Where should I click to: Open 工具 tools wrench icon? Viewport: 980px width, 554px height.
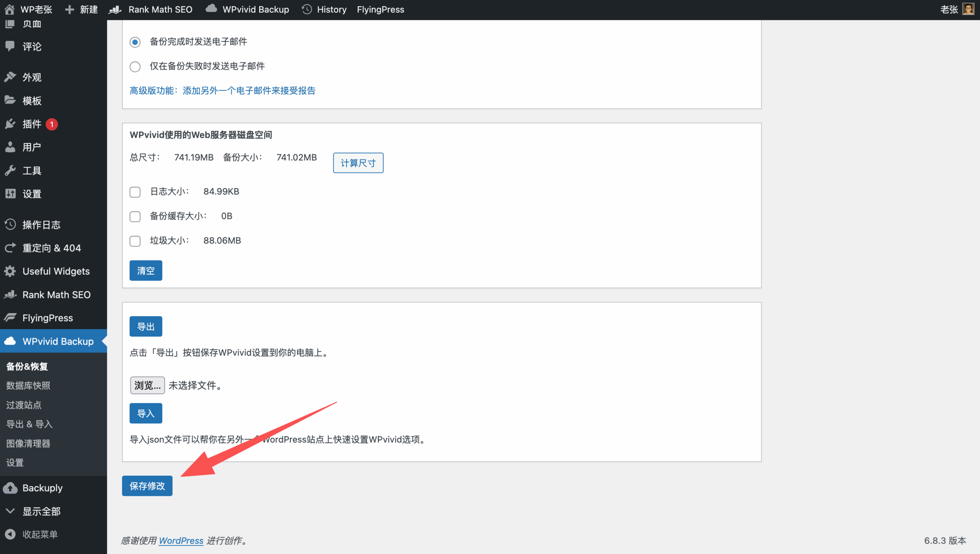[10, 171]
